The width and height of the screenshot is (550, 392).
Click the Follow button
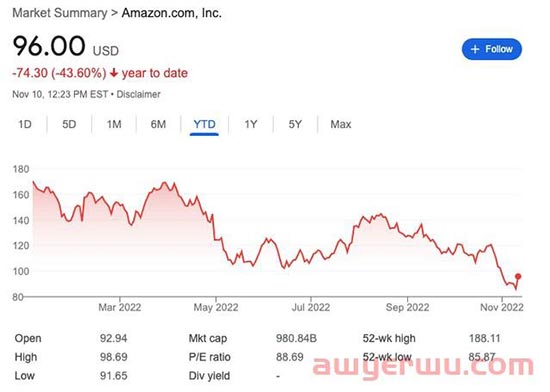492,49
